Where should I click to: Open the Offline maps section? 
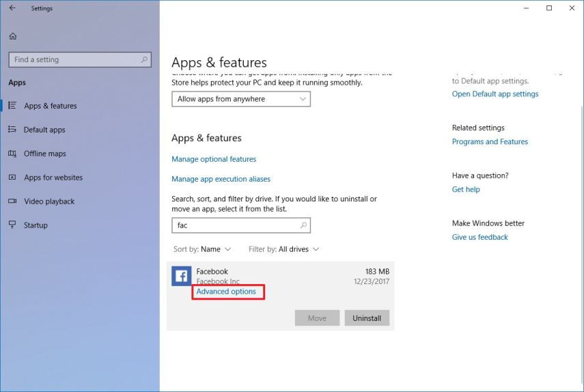click(44, 154)
